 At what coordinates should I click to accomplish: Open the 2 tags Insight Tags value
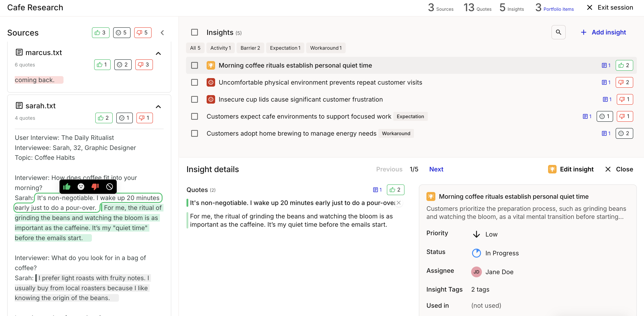pyautogui.click(x=480, y=289)
